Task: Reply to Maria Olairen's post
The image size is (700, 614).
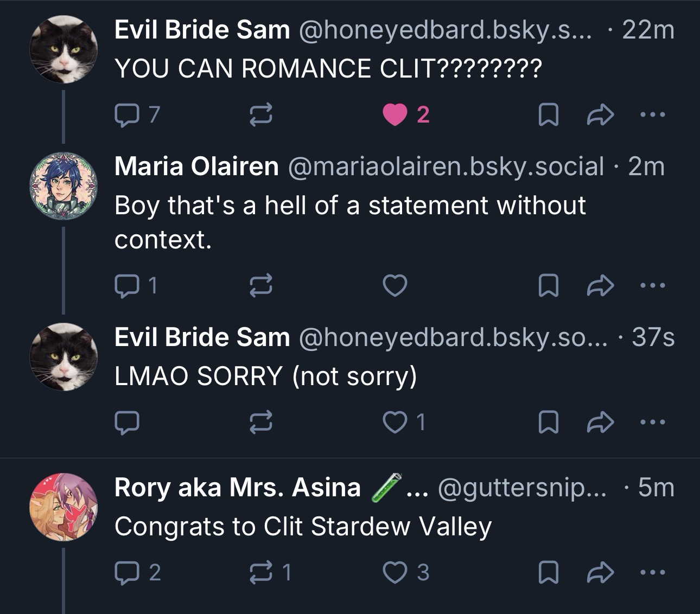Action: (x=126, y=285)
